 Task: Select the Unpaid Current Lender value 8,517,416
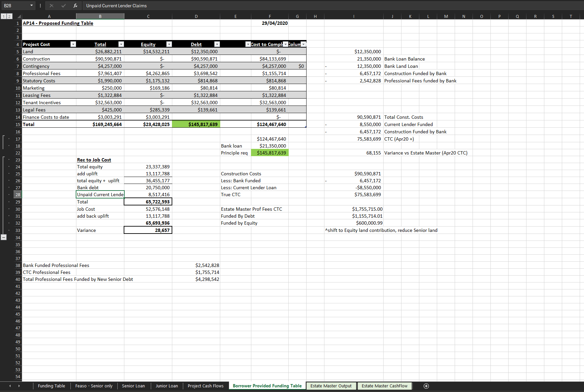[148, 195]
